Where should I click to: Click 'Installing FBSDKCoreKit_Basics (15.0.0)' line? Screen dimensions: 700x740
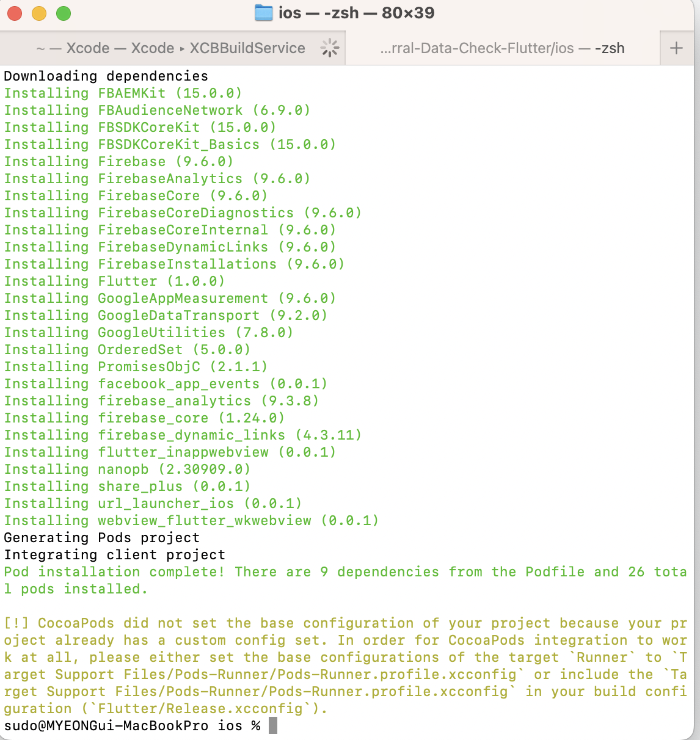click(x=170, y=145)
